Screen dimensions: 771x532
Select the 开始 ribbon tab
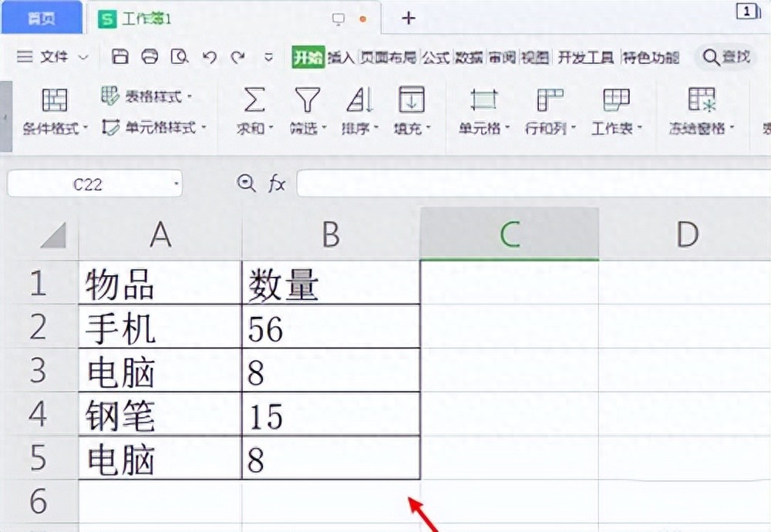(x=308, y=58)
